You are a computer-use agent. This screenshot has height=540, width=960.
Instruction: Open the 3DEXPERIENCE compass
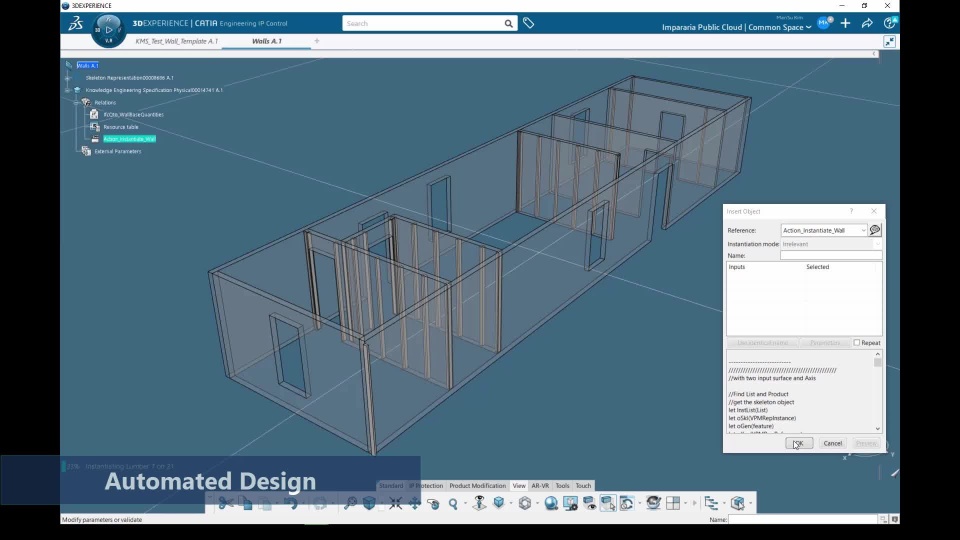pos(108,29)
